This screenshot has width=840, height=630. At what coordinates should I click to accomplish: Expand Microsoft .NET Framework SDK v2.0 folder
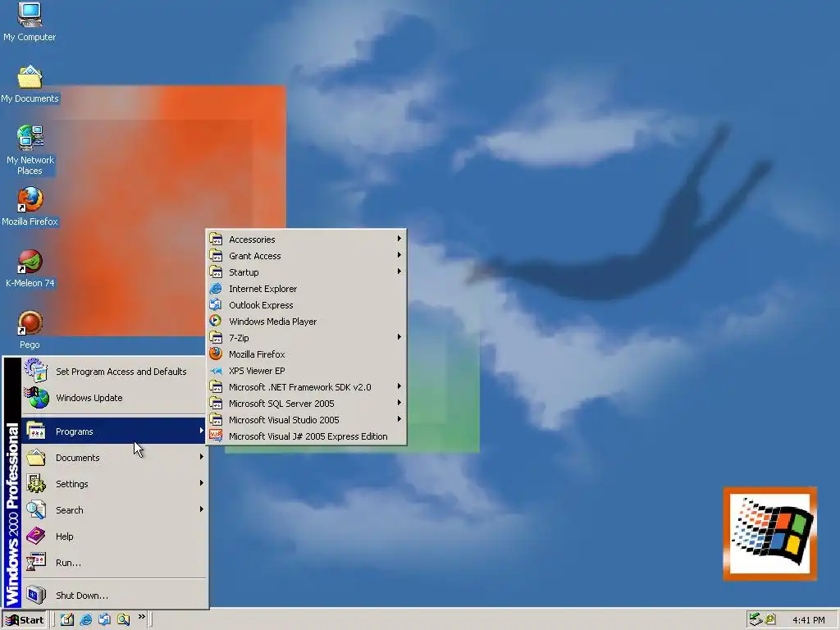click(x=306, y=387)
